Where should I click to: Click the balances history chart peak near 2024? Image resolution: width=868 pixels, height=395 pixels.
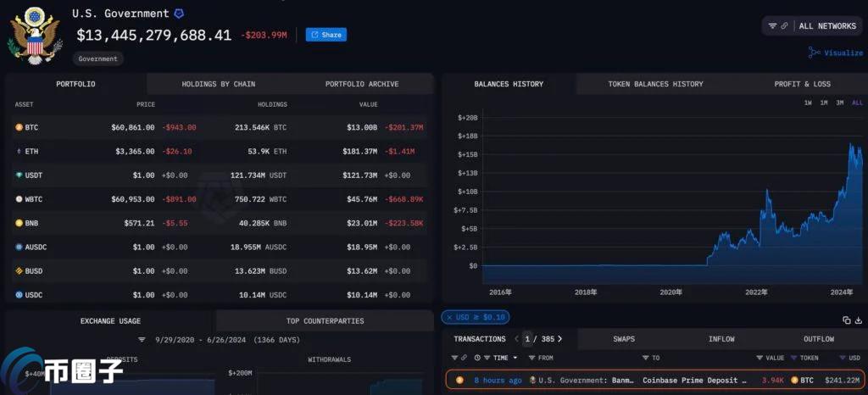pyautogui.click(x=851, y=144)
